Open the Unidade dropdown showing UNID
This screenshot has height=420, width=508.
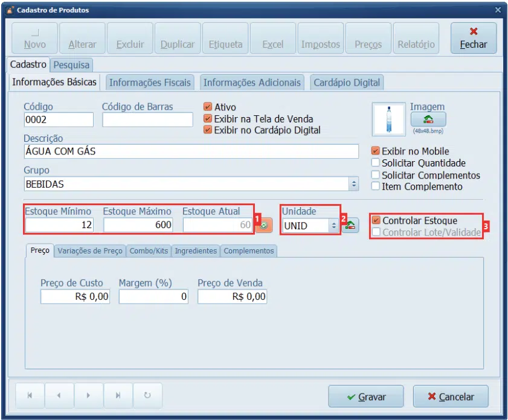pyautogui.click(x=333, y=226)
